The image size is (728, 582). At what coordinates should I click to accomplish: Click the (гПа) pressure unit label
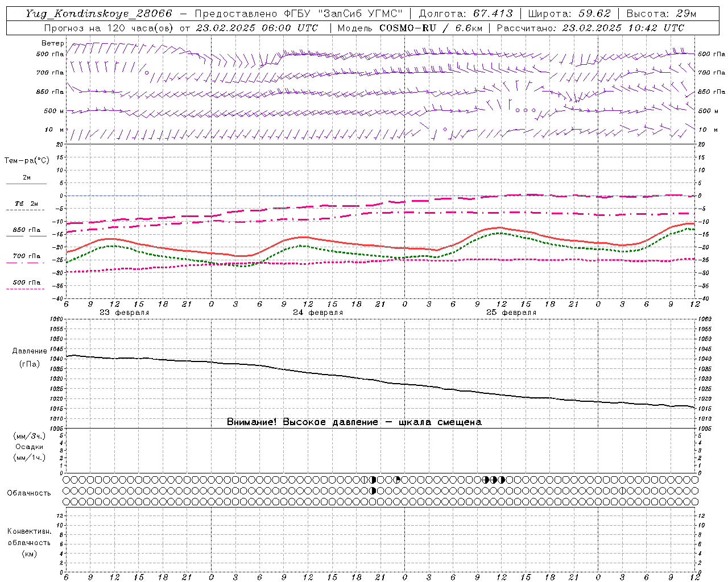click(30, 364)
